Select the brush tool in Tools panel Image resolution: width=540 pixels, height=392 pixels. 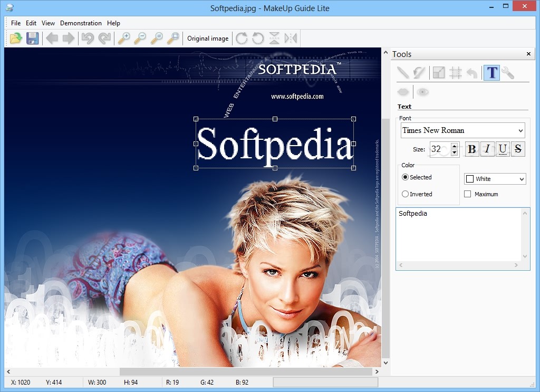(419, 73)
